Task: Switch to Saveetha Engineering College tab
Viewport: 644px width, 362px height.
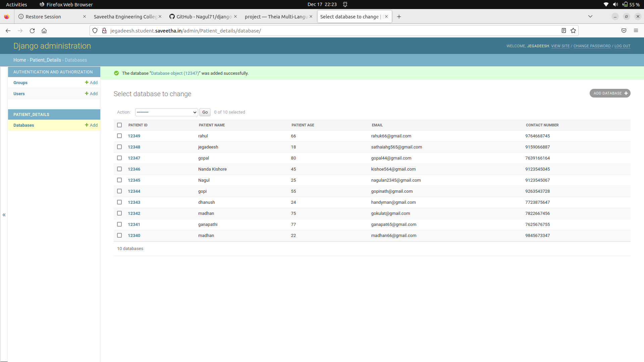Action: (125, 17)
